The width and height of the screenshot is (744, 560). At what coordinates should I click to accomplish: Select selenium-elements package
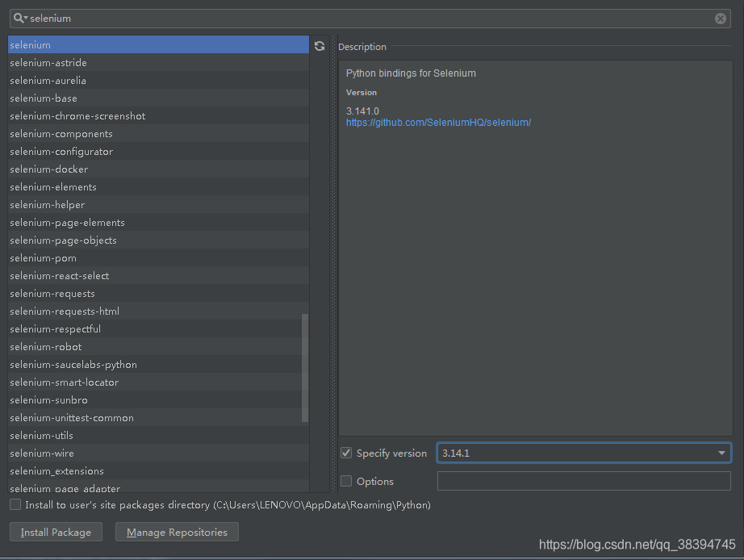pyautogui.click(x=158, y=187)
